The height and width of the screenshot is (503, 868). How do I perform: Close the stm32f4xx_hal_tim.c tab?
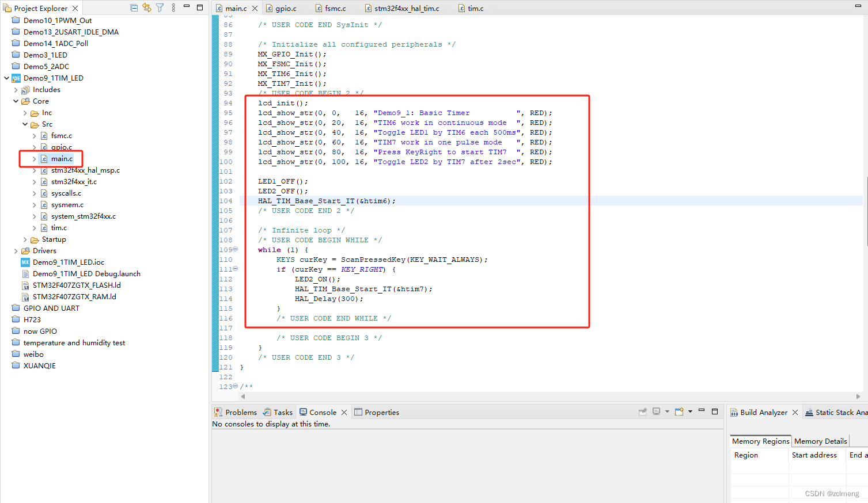[x=442, y=8]
